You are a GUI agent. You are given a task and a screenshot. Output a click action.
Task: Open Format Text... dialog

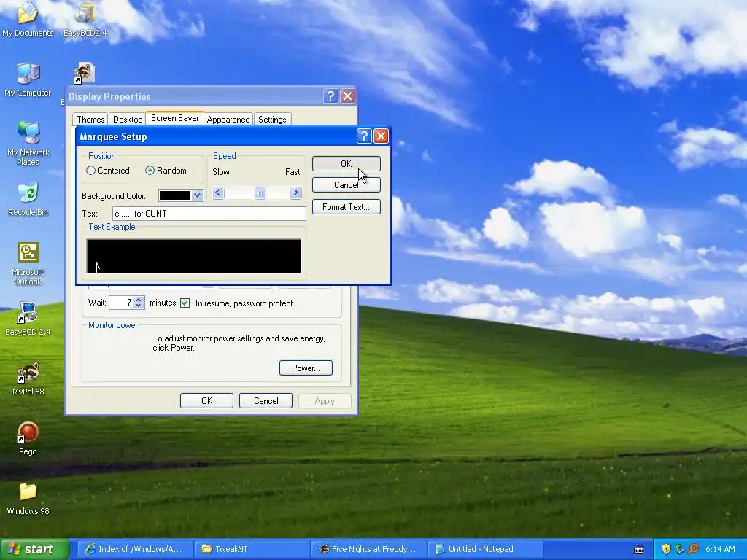[x=347, y=206]
